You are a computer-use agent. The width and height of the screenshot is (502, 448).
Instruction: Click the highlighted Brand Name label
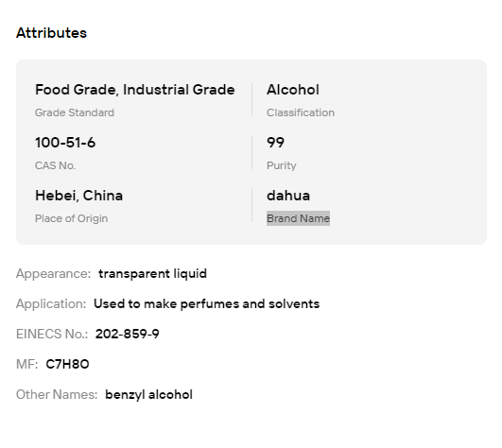point(298,218)
